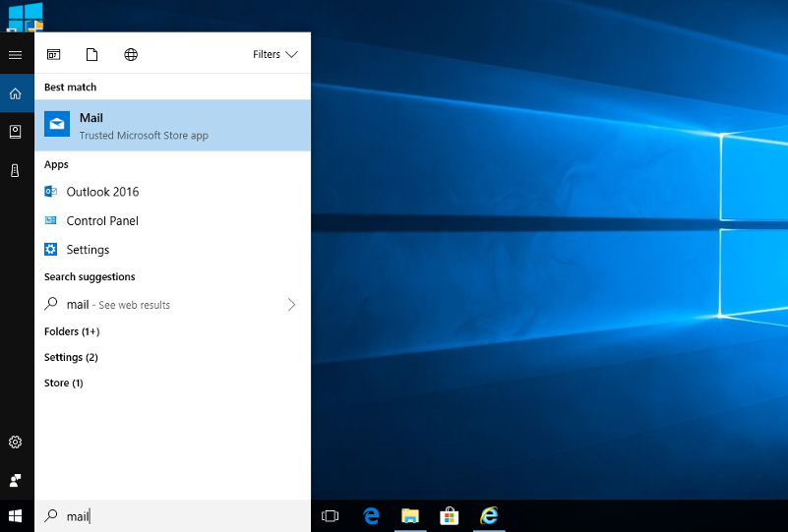Launch Outlook 2016 from Apps
788x532 pixels.
click(x=172, y=192)
